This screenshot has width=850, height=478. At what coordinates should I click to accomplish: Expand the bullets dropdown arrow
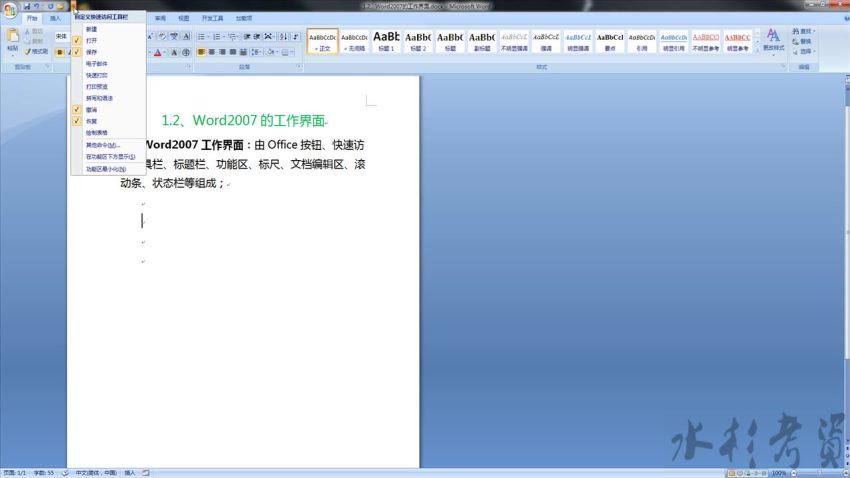[x=208, y=37]
